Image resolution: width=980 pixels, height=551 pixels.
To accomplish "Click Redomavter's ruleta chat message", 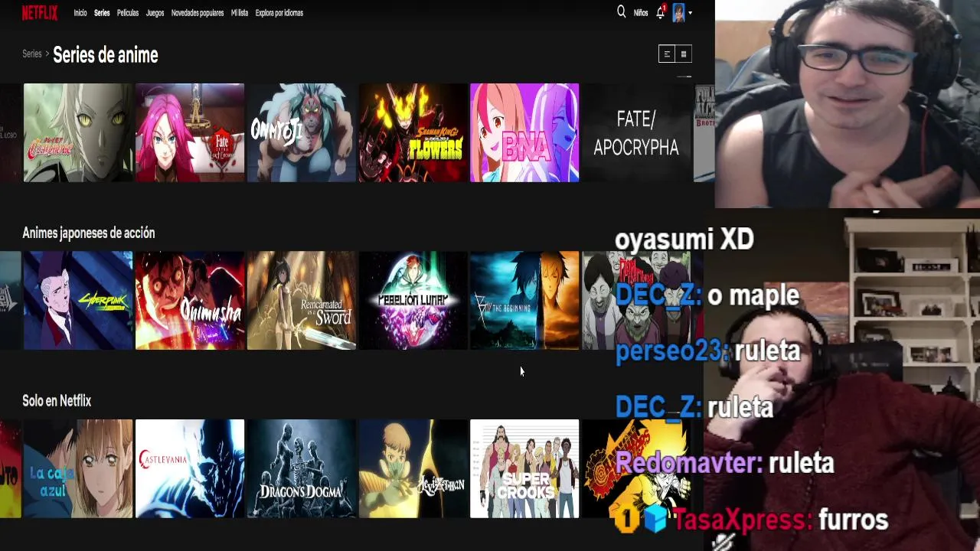I will coord(724,463).
